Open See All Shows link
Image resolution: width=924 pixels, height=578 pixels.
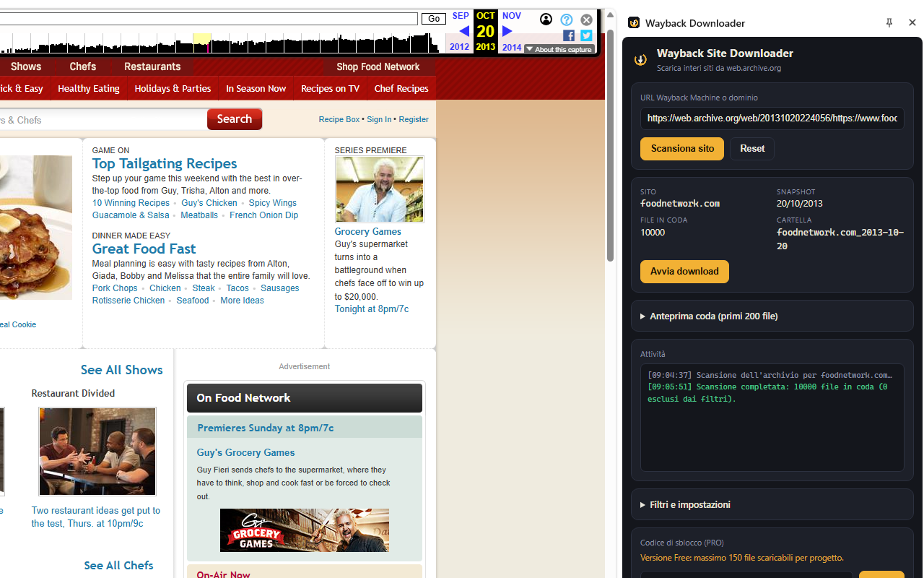[x=122, y=370]
